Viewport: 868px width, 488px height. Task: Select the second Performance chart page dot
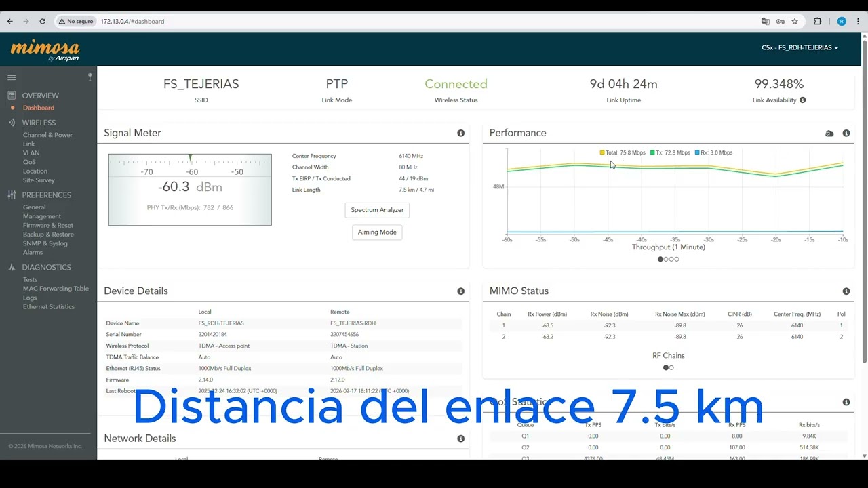coord(666,259)
